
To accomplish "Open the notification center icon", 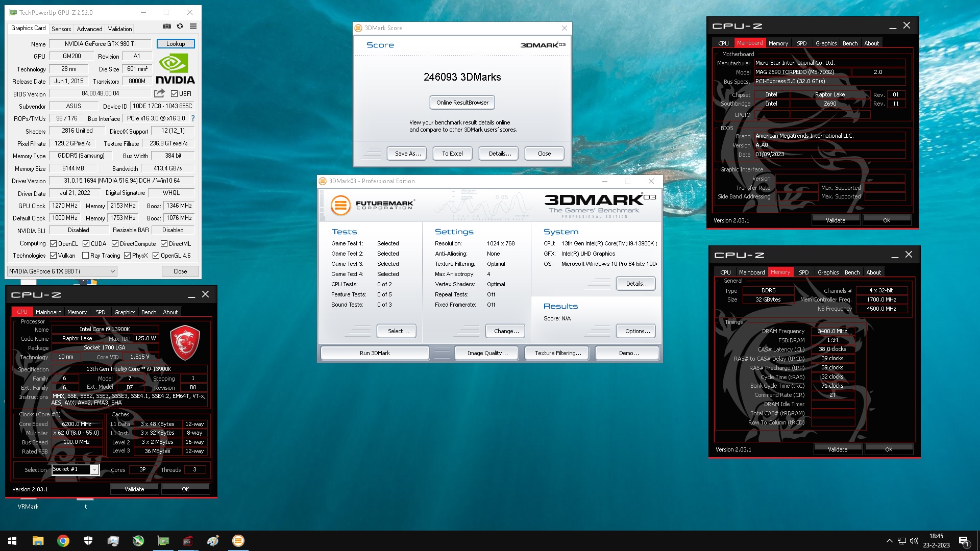I will pos(964,541).
